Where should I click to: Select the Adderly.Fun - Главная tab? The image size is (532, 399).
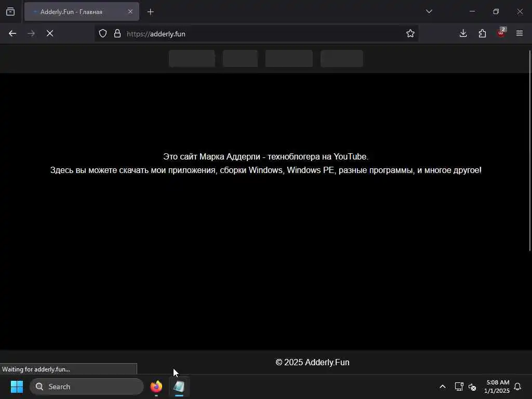(82, 12)
